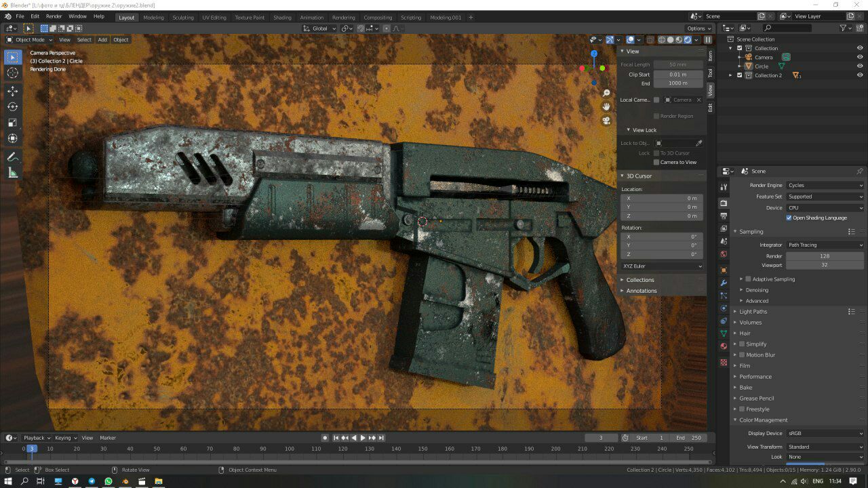Click the Render samples field showing 128
This screenshot has height=488, width=868.
[x=825, y=256]
